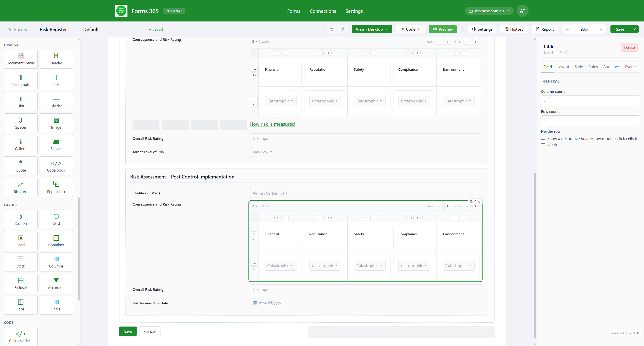This screenshot has width=644, height=346.
Task: Open Settings in top navigation
Action: pyautogui.click(x=354, y=11)
